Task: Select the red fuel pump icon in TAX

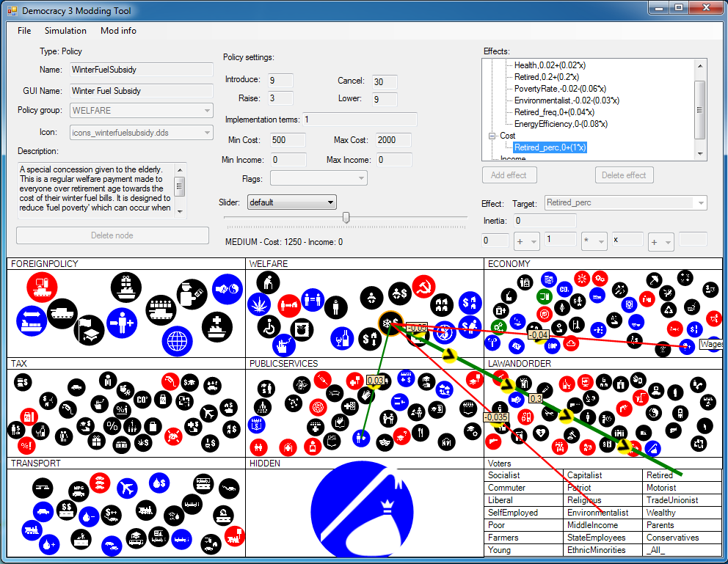Action: pos(170,381)
